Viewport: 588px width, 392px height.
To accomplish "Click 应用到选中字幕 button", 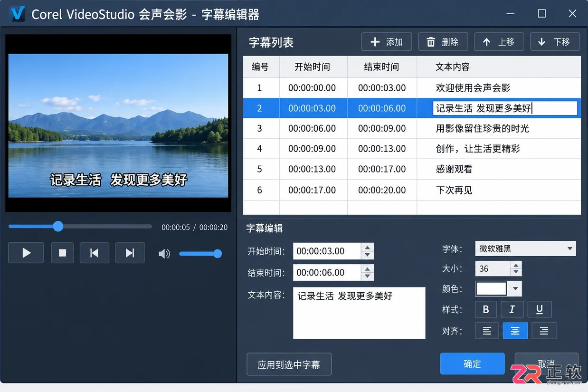I will (289, 364).
